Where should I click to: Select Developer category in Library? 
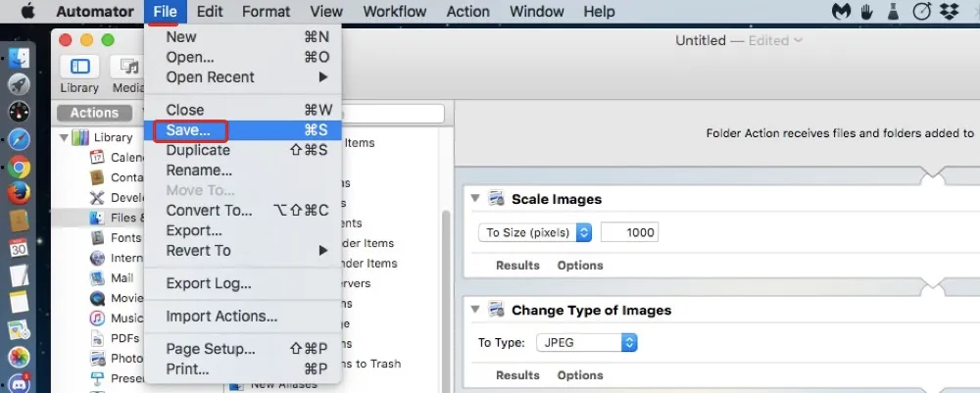click(x=117, y=197)
